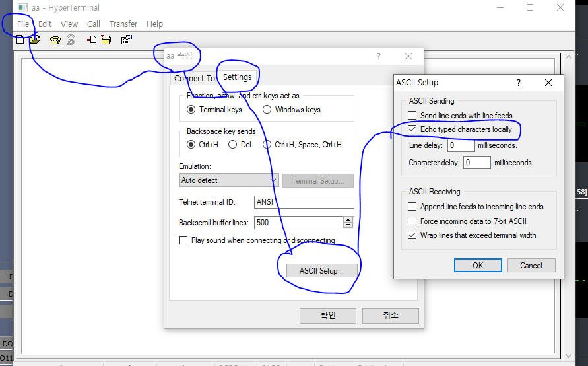This screenshot has width=588, height=366.
Task: Uncheck Echo typed characters locally
Action: (x=412, y=129)
